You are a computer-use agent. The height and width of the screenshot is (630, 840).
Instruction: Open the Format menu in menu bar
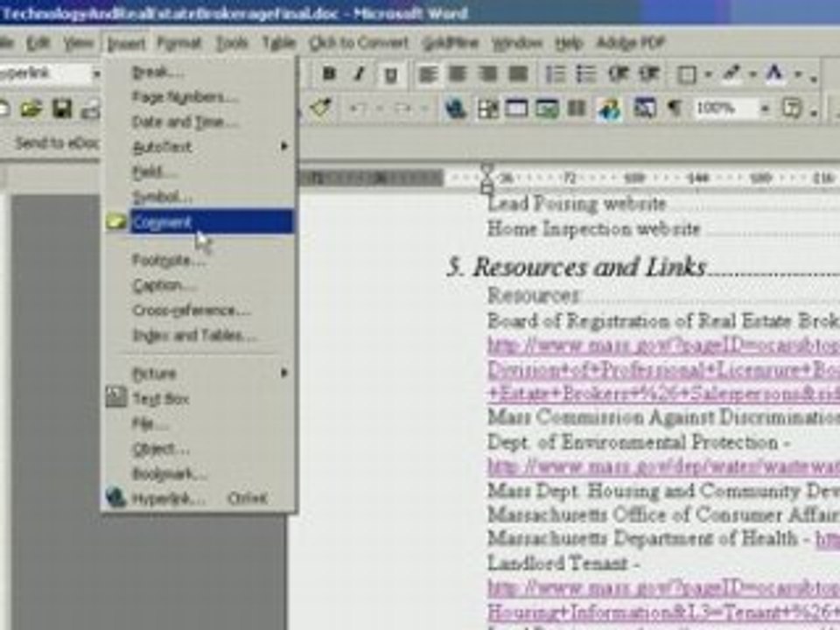click(179, 43)
